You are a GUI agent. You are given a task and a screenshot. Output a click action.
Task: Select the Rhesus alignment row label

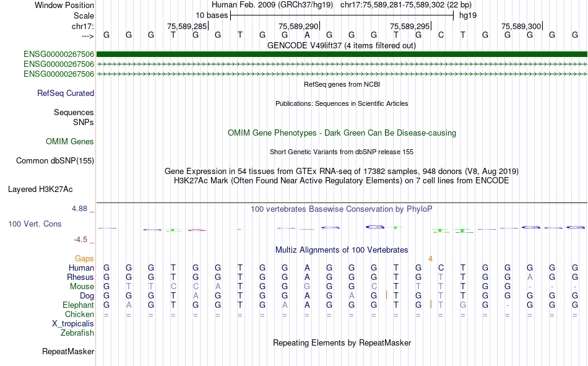pyautogui.click(x=80, y=277)
